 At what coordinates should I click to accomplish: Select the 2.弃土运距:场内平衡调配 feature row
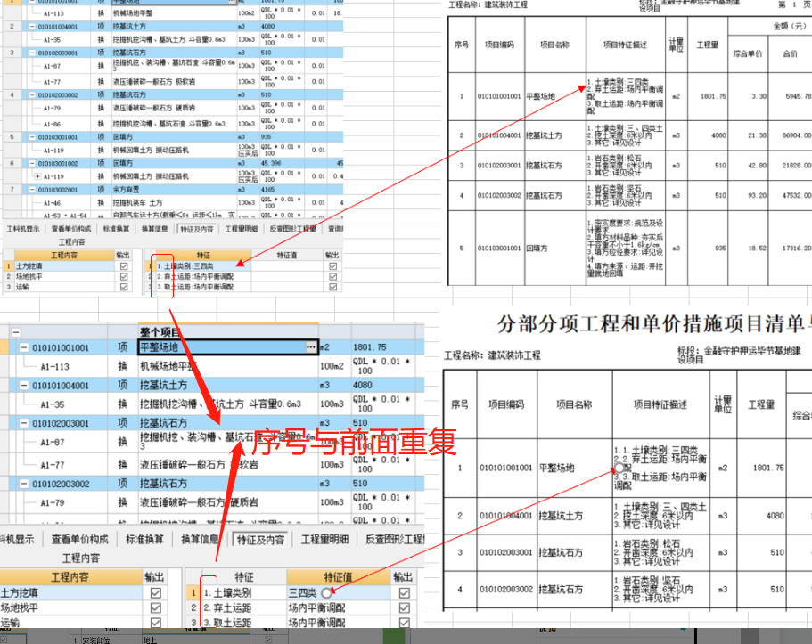coord(203,276)
